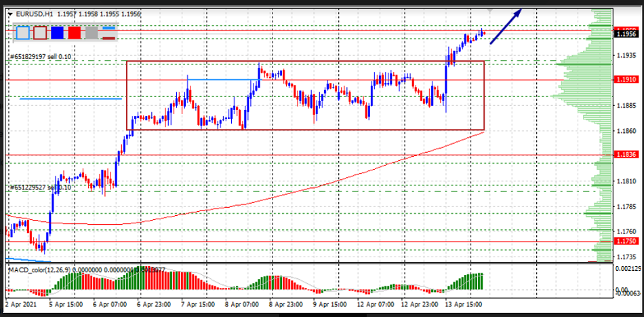Select the solid gray square swatch
The width and height of the screenshot is (644, 317).
[x=92, y=33]
